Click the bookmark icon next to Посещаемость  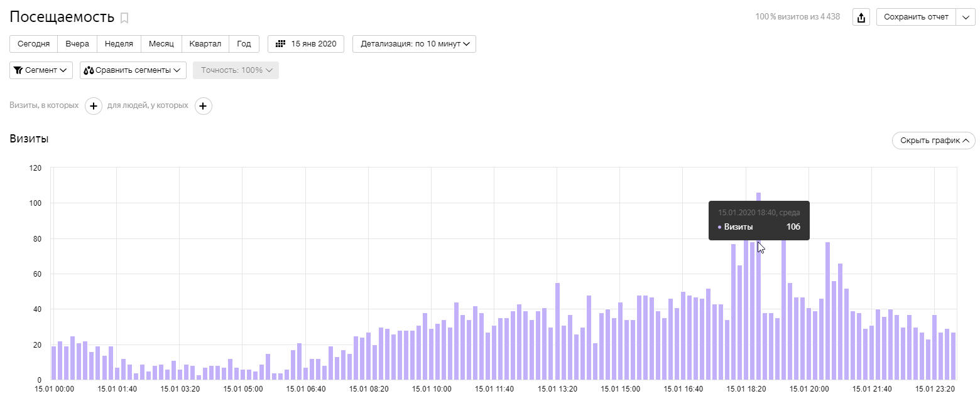[124, 18]
